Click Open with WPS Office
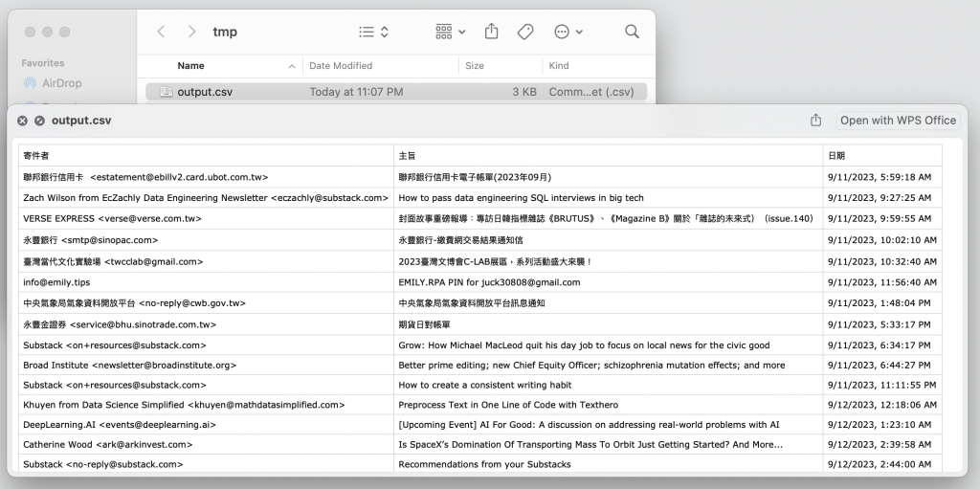Screen dimensions: 980x489 [898, 120]
